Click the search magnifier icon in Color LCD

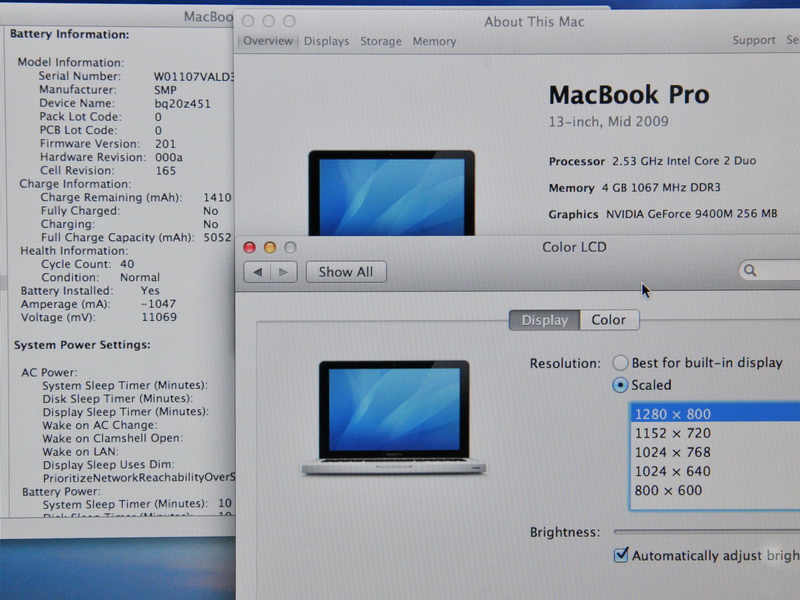750,271
